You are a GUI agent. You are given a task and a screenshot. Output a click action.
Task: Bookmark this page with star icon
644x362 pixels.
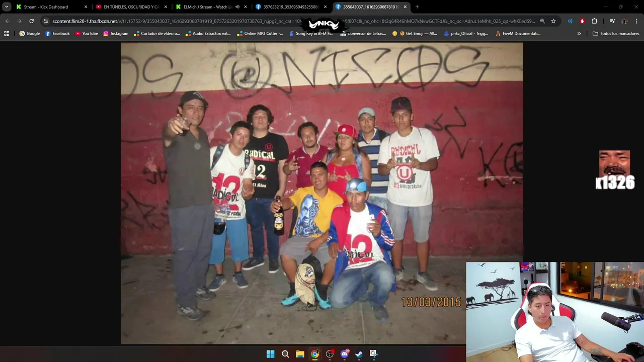(553, 21)
